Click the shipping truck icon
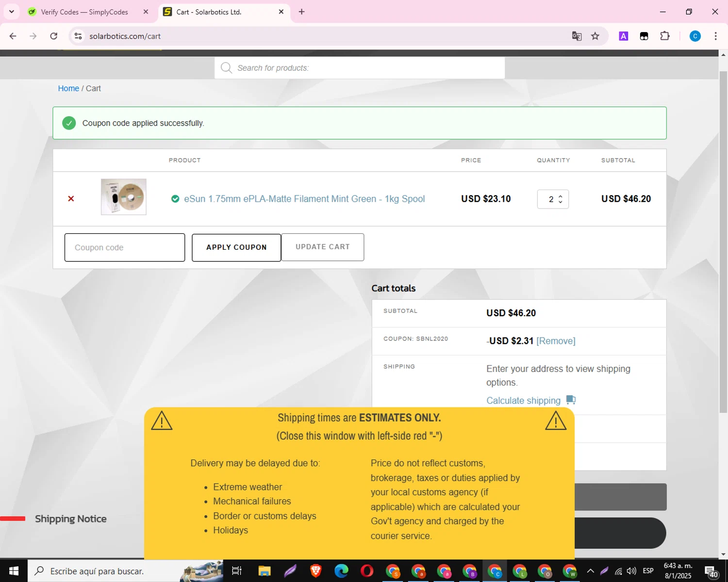Screen dimensions: 728x582 coord(571,400)
